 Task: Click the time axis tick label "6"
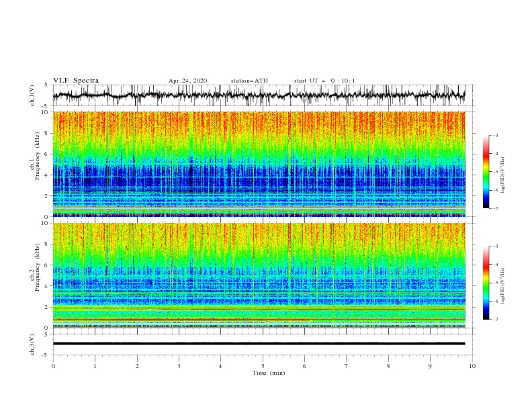coord(304,366)
